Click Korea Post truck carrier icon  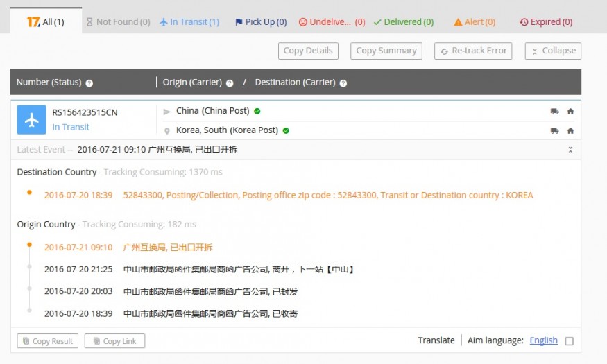554,130
